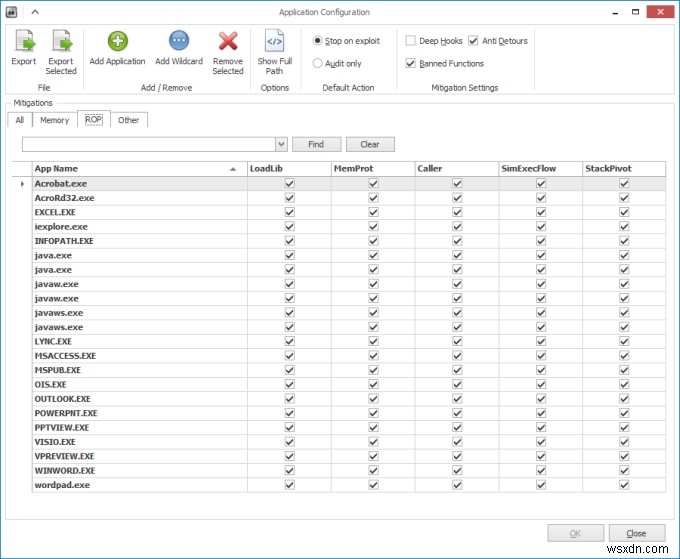Expand the Acrobat.exe row indicator arrow
680x559 pixels.
(x=22, y=184)
